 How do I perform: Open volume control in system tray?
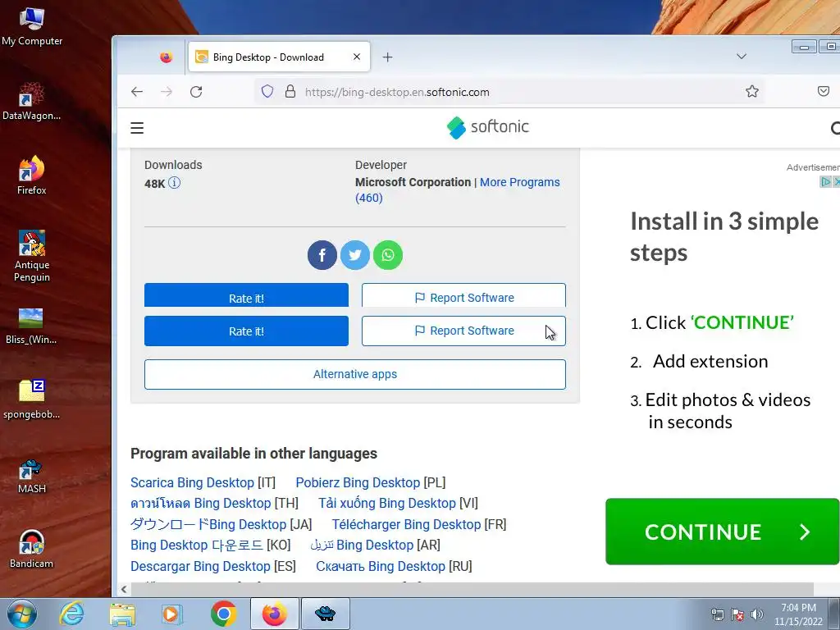[x=757, y=614]
